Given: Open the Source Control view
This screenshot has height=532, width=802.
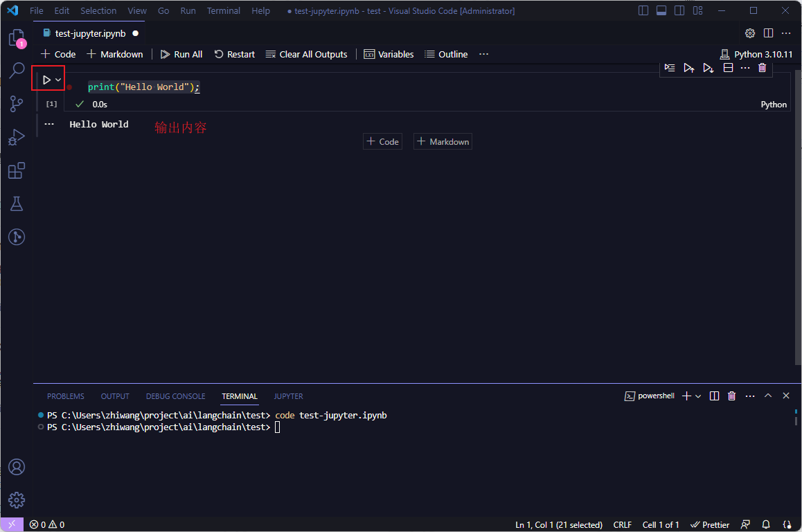Looking at the screenshot, I should coord(17,104).
